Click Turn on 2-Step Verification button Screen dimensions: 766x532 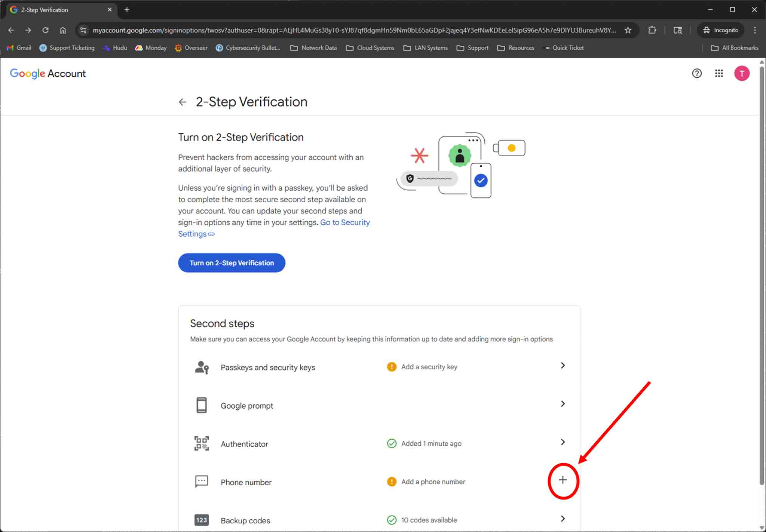232,263
